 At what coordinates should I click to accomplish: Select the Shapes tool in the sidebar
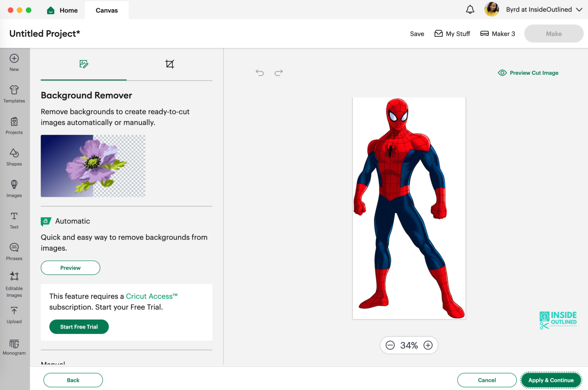[x=14, y=157]
